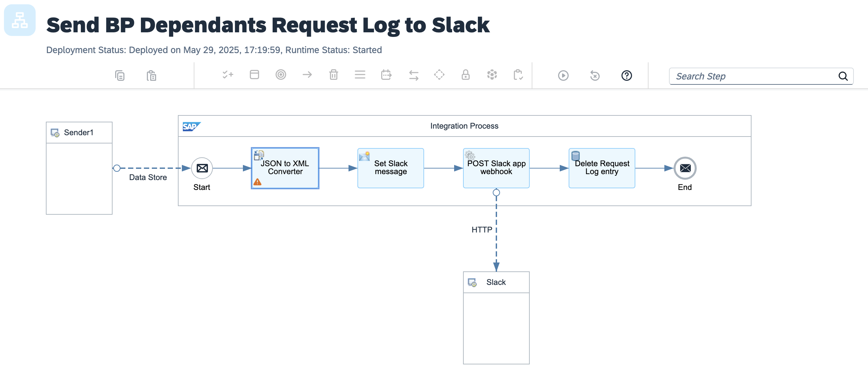Click the HTTP adapter label

[482, 230]
